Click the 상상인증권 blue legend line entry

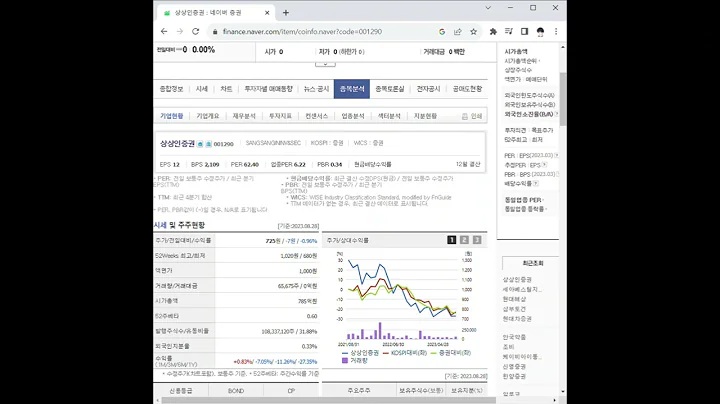click(360, 353)
